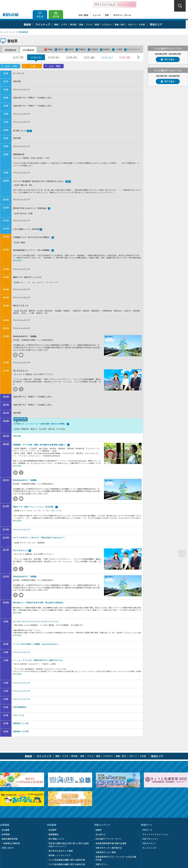Select the top ドラマ genre link
The height and width of the screenshot is (868, 188).
point(64,25)
